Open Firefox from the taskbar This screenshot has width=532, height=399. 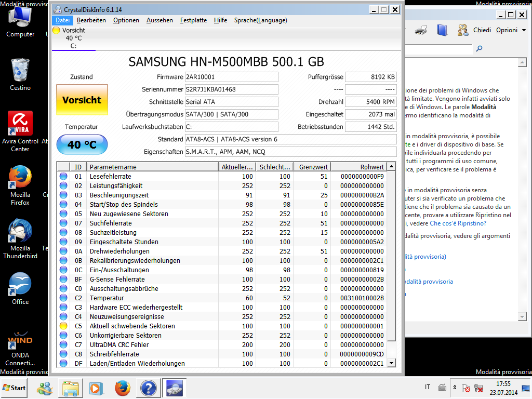tap(122, 388)
